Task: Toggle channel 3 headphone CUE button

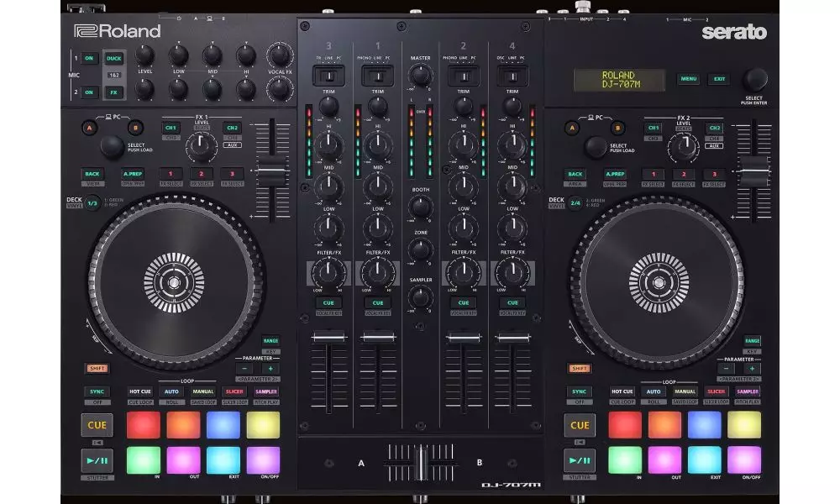Action: 328,302
